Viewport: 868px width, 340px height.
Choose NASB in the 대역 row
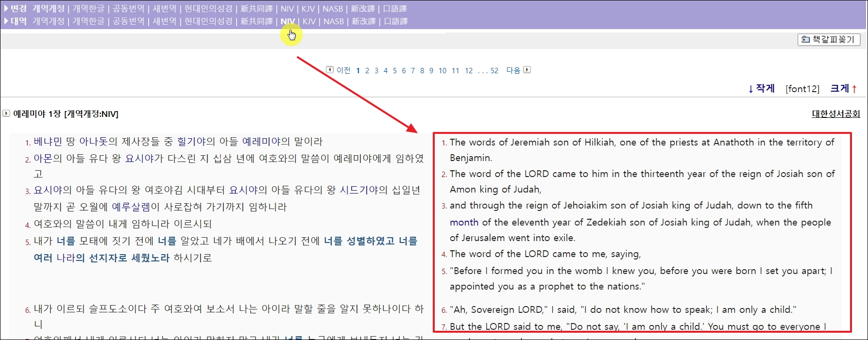point(334,21)
